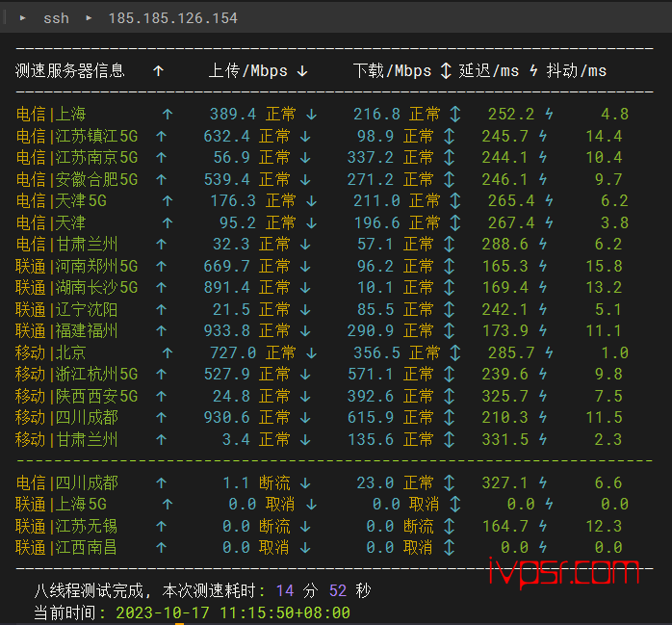Select the IP address 185.185.126.154

coord(172,18)
